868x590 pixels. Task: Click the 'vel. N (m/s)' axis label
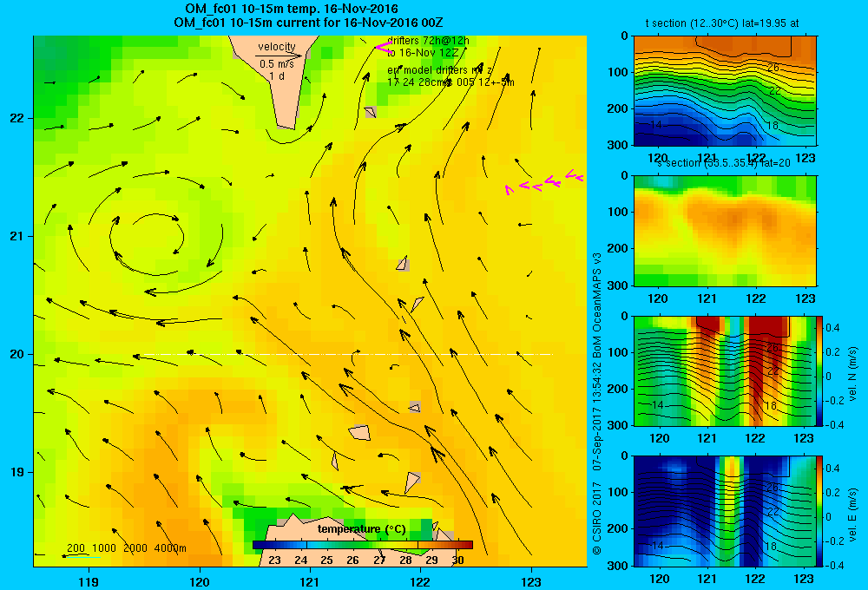click(853, 374)
